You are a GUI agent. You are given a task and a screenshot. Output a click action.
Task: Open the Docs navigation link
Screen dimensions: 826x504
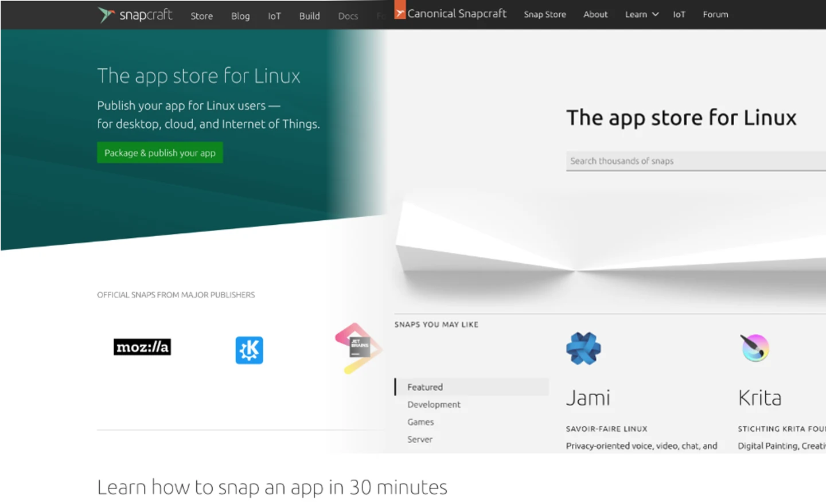(x=348, y=16)
